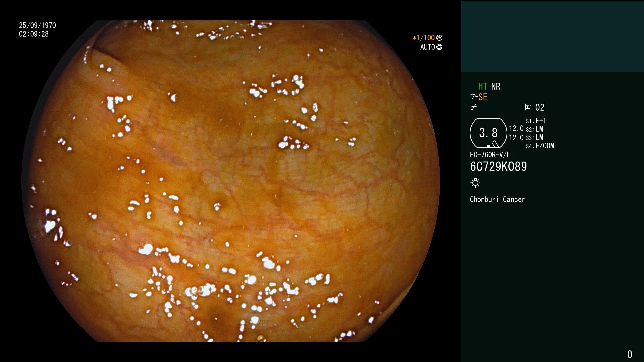Click the endoscopic mucosa image
Image resolution: width=644 pixels, height=362 pixels.
[231, 181]
